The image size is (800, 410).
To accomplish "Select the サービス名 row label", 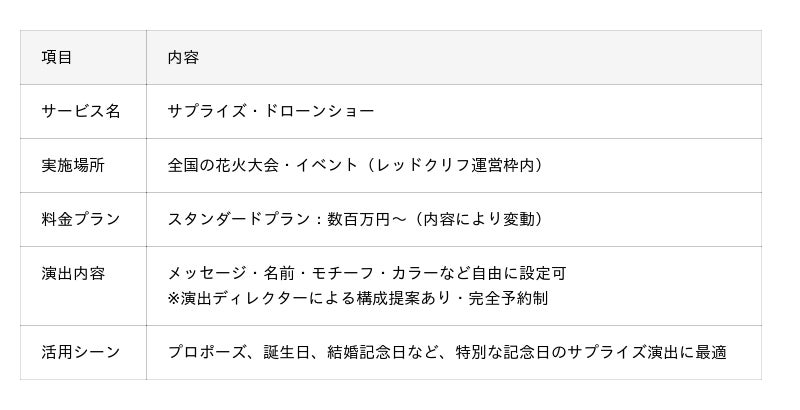I will (x=80, y=111).
